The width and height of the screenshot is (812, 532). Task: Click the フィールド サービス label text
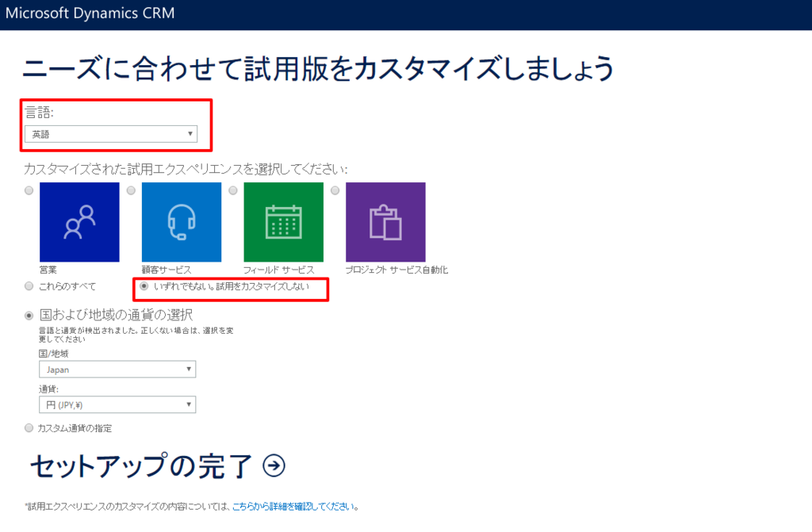click(x=279, y=270)
